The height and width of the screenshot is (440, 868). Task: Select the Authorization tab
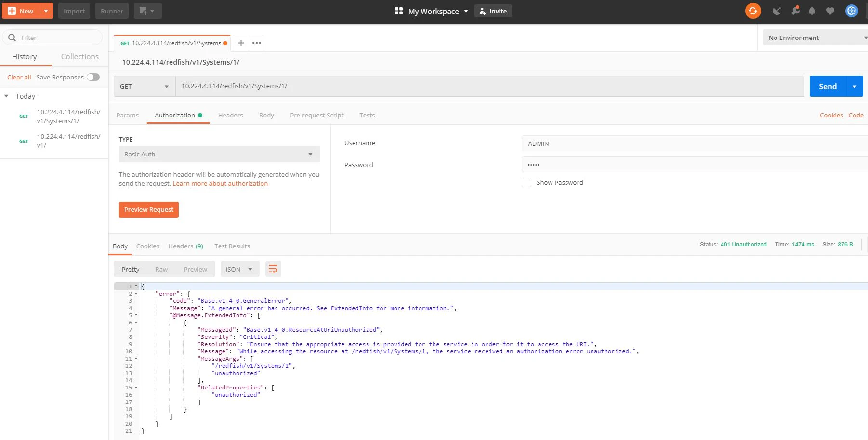(x=178, y=116)
